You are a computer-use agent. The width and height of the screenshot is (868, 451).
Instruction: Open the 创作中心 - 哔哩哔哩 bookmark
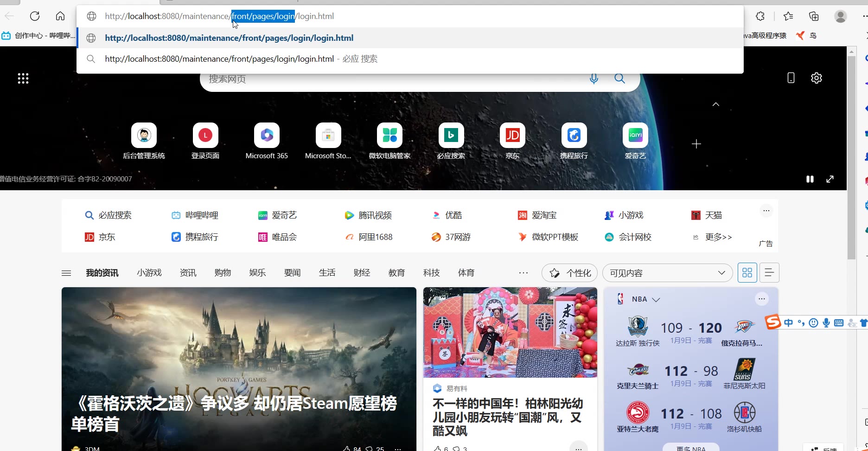click(38, 36)
